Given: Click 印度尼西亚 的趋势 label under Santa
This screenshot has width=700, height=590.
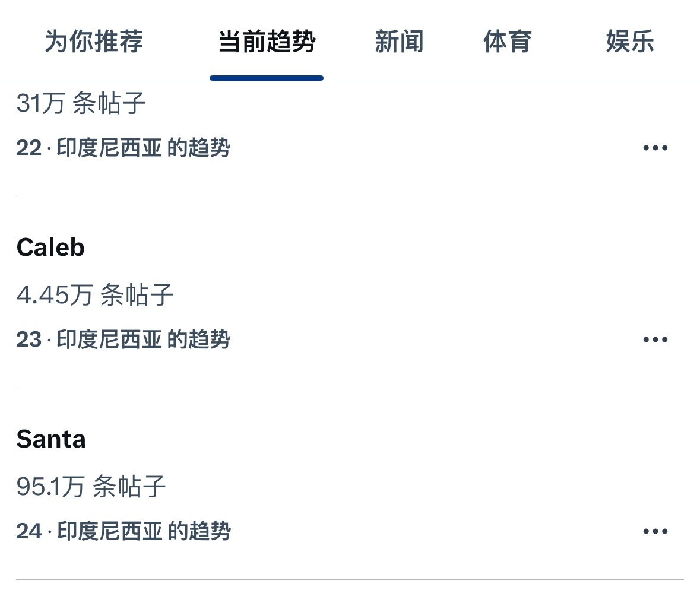Looking at the screenshot, I should click(x=143, y=532).
